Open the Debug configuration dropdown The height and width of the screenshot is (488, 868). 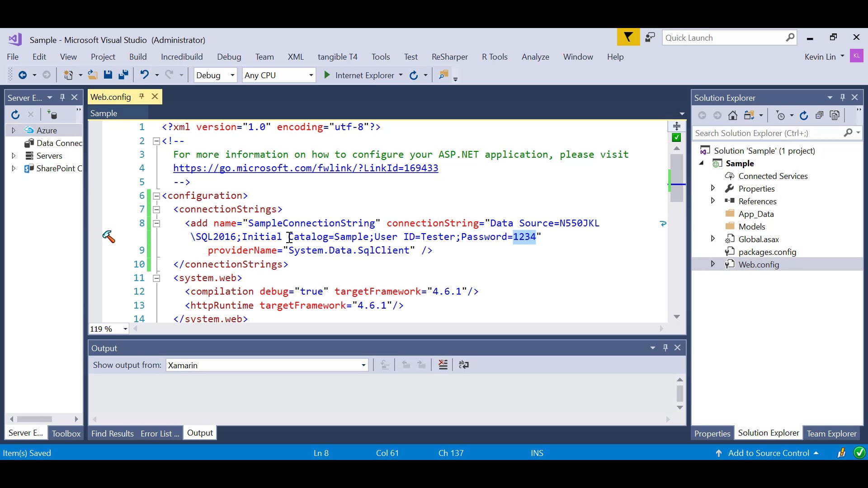pos(215,75)
